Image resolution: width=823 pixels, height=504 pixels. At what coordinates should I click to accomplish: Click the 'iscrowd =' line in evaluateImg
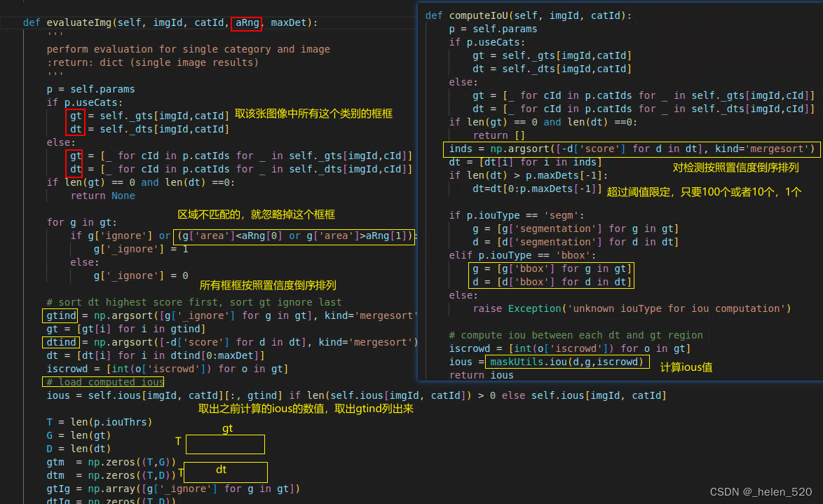click(x=168, y=369)
